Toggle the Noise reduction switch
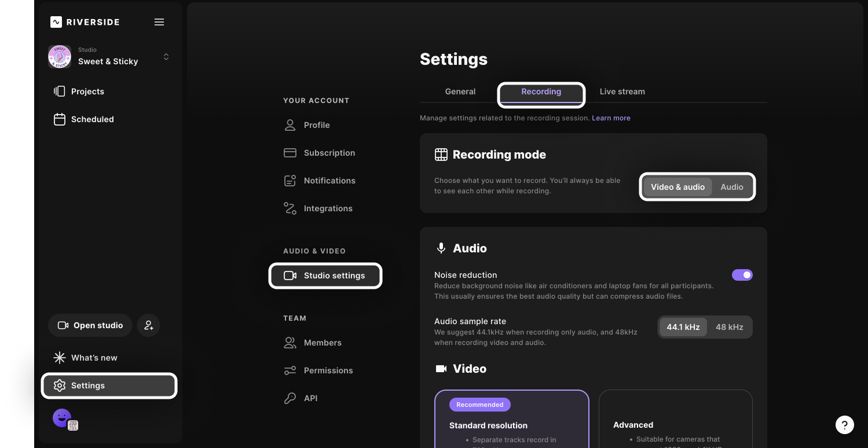 click(742, 275)
